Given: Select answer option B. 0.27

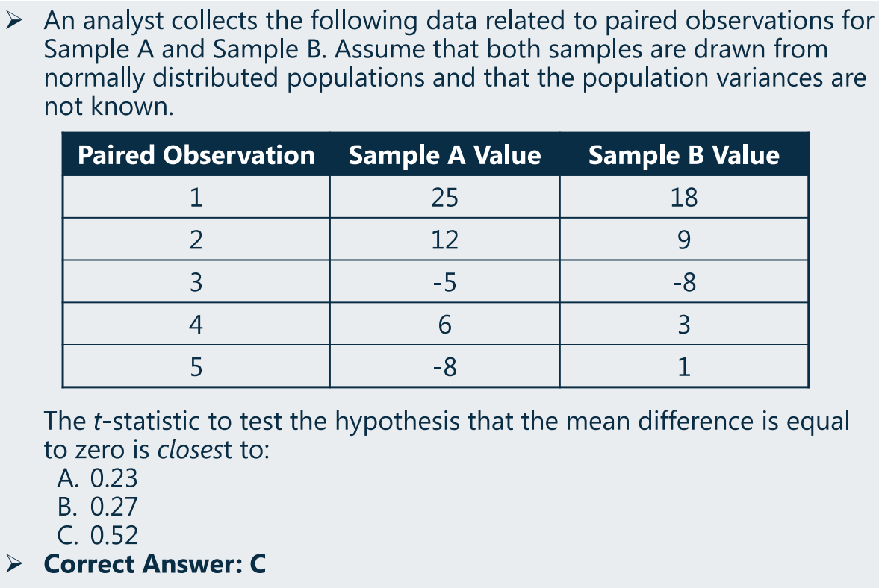Looking at the screenshot, I should tap(97, 507).
